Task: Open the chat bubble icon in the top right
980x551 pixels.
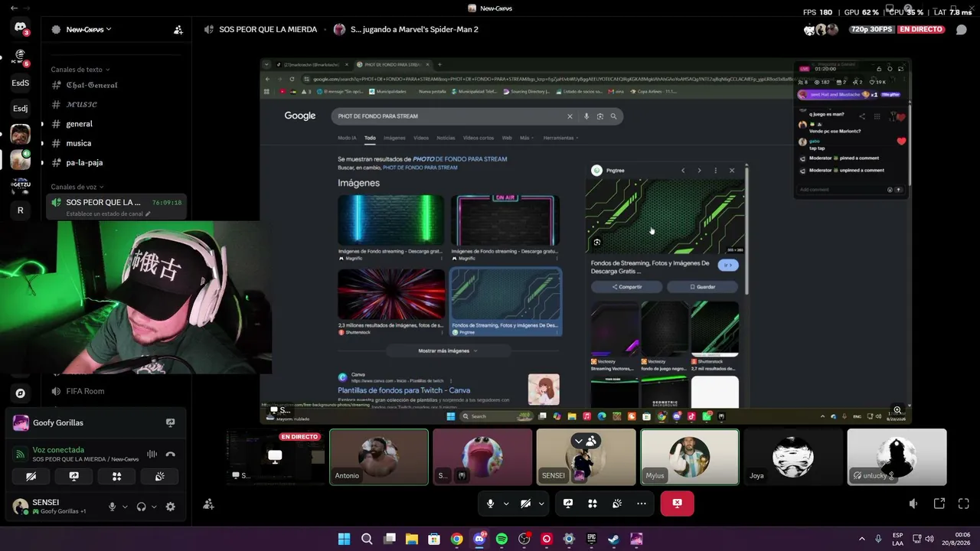Action: [962, 30]
